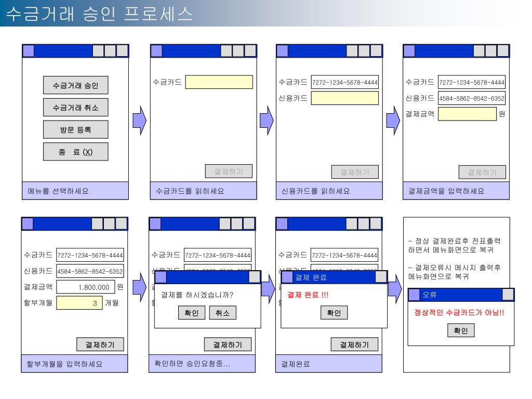Click the 확인하면 승인요청중... status text
Image resolution: width=532 pixels, height=399 pixels.
click(x=192, y=364)
